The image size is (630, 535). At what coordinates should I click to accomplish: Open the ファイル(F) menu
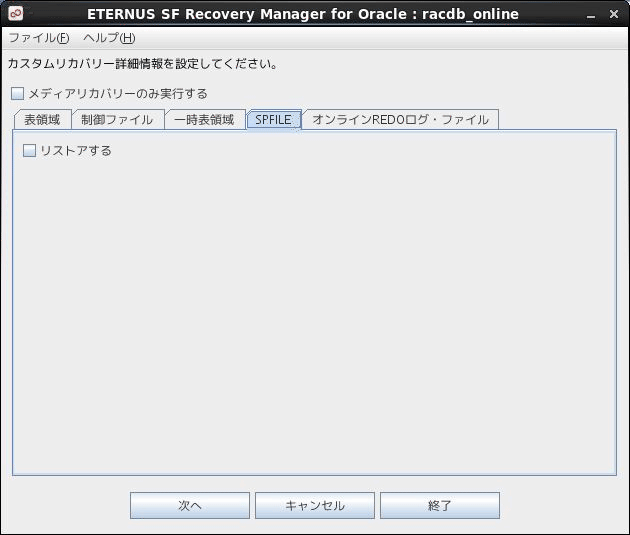(x=39, y=38)
